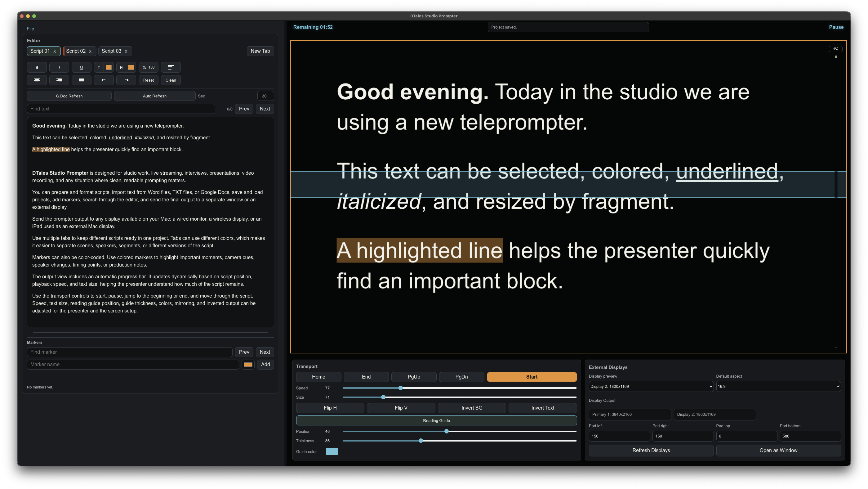The width and height of the screenshot is (868, 489).
Task: Close the Script 01 tab
Action: tap(54, 51)
